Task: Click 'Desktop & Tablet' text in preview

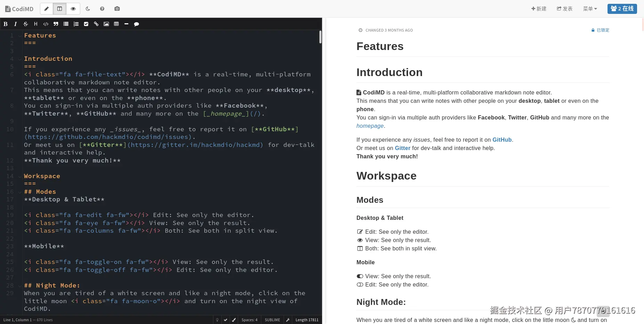Action: pos(380,218)
